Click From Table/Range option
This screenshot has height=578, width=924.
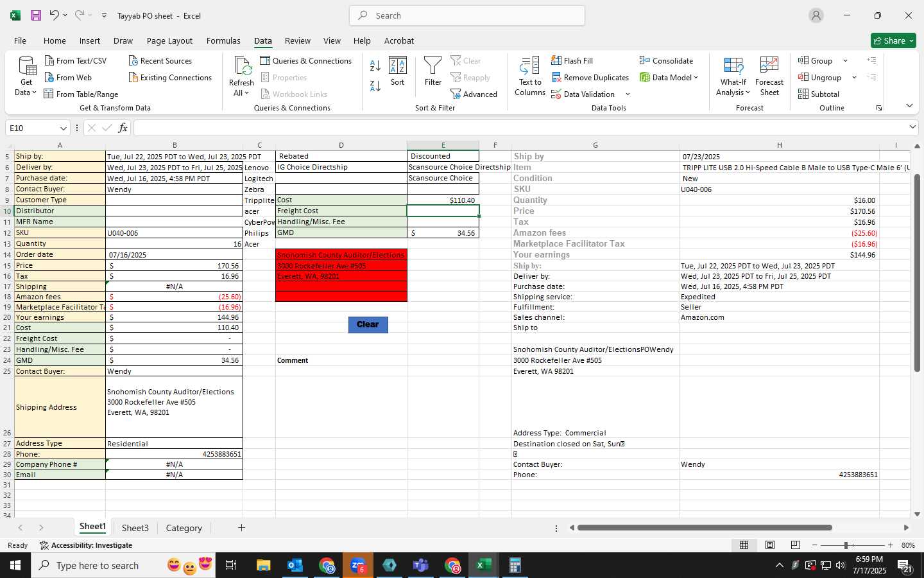[x=81, y=94]
